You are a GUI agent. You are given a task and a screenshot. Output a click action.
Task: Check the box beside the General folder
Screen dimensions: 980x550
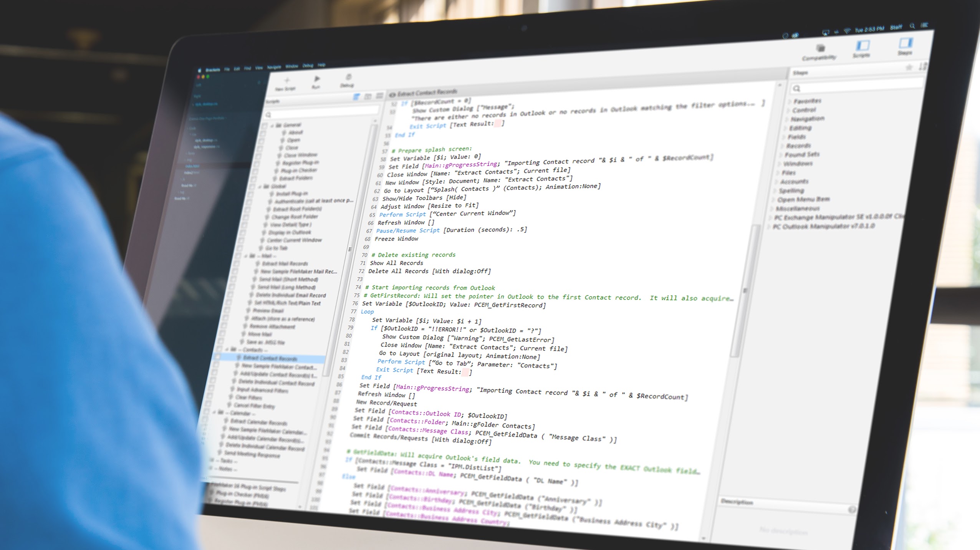click(265, 126)
